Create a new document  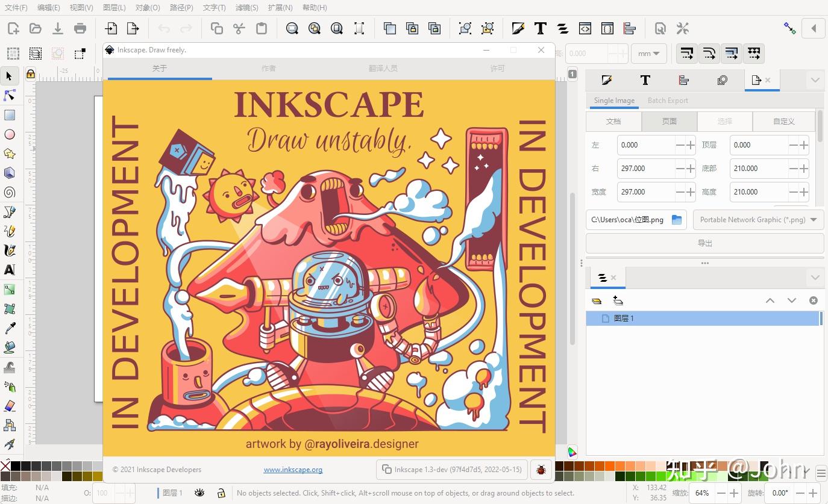click(13, 28)
